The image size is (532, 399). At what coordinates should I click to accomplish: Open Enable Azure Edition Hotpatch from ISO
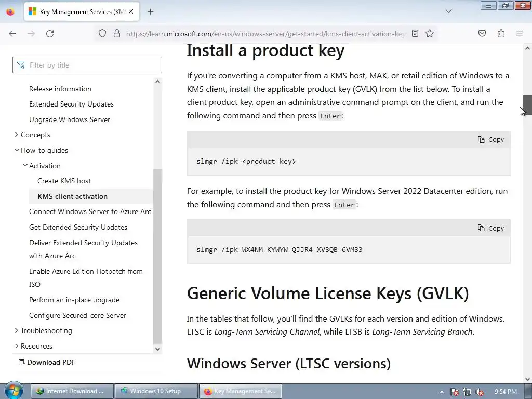point(86,278)
